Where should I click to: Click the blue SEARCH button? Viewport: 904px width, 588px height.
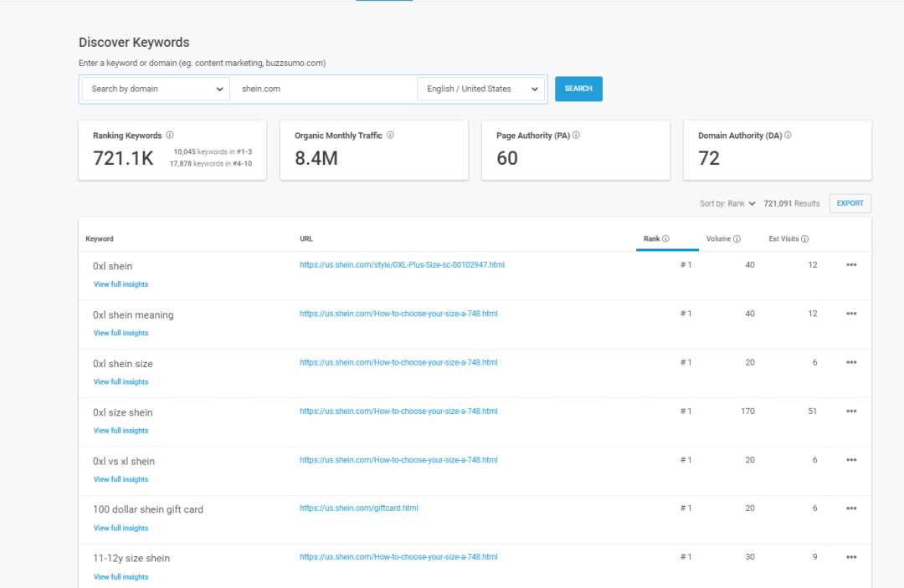coord(578,89)
